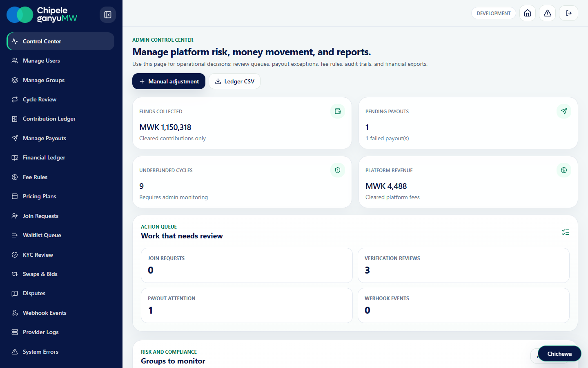This screenshot has width=588, height=368.
Task: Click the MWK 1,150,318 funds value
Action: [x=165, y=127]
